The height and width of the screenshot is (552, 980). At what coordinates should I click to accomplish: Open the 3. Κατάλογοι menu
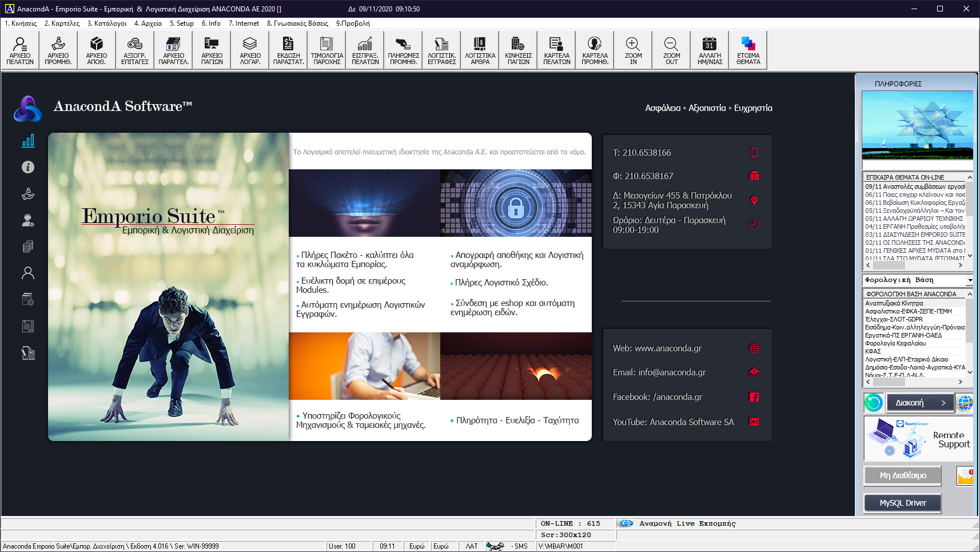107,23
